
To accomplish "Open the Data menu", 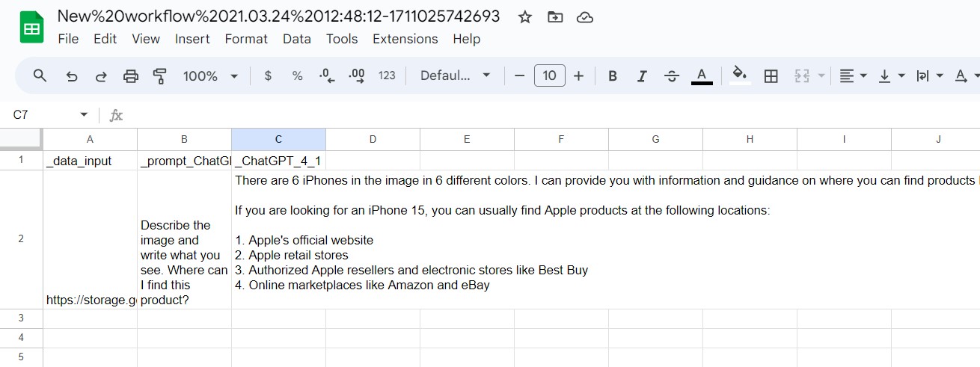I will (296, 39).
